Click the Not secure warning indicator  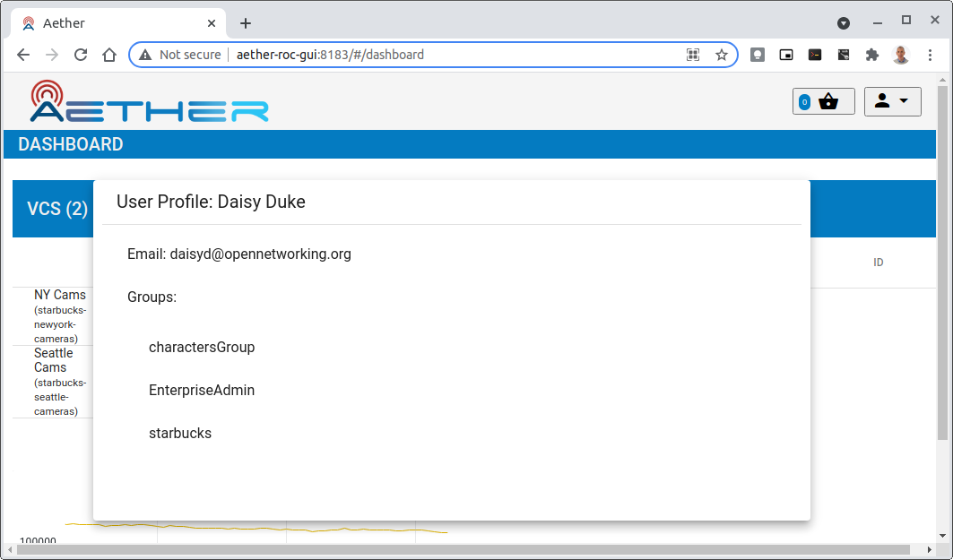point(179,55)
